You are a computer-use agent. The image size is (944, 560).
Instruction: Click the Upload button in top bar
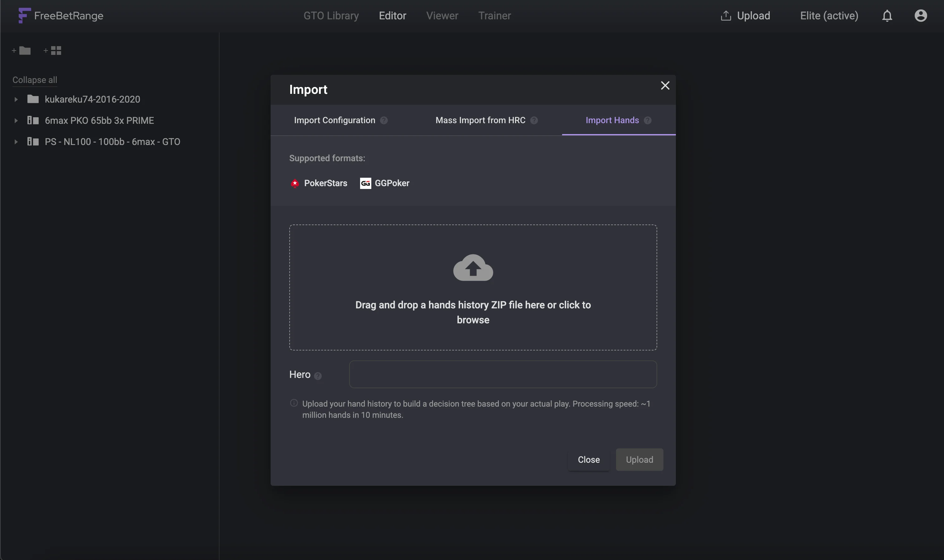pos(745,16)
